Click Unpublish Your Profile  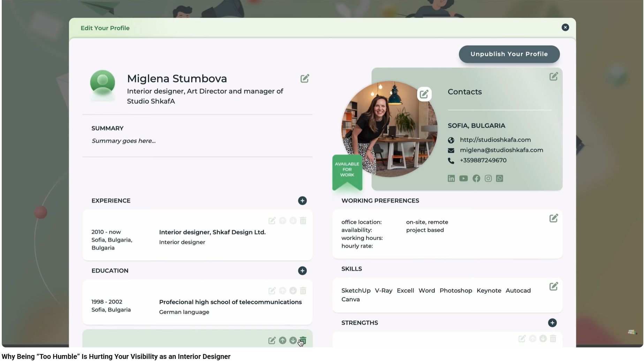(x=509, y=54)
